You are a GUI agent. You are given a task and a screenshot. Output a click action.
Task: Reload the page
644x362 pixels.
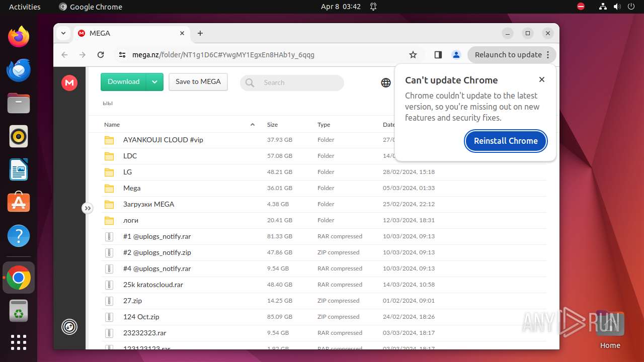101,55
